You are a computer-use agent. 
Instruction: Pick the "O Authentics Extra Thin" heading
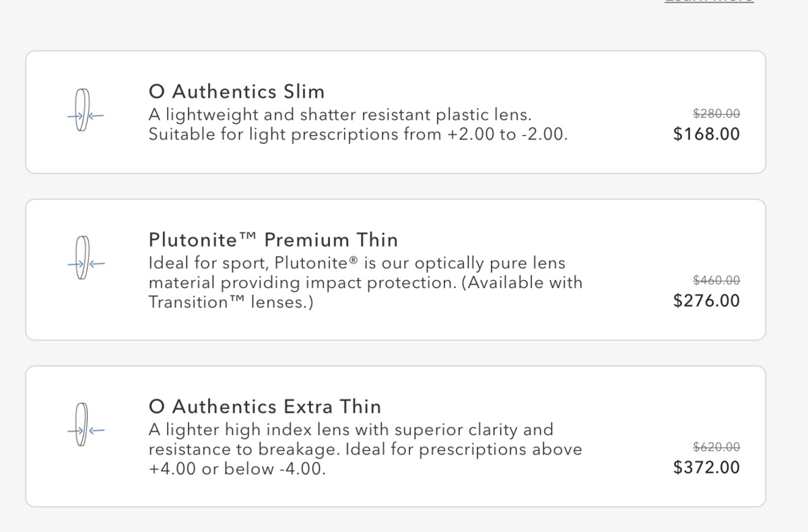265,407
